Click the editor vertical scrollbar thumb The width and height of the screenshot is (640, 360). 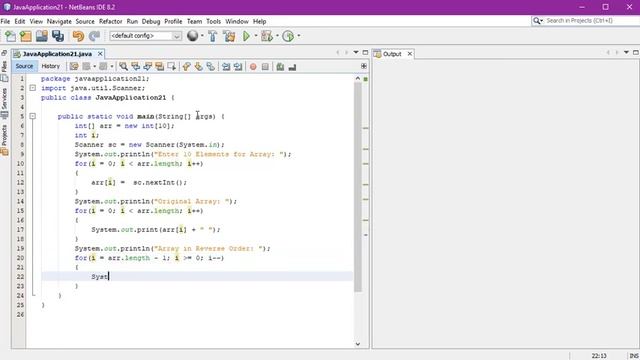358,187
